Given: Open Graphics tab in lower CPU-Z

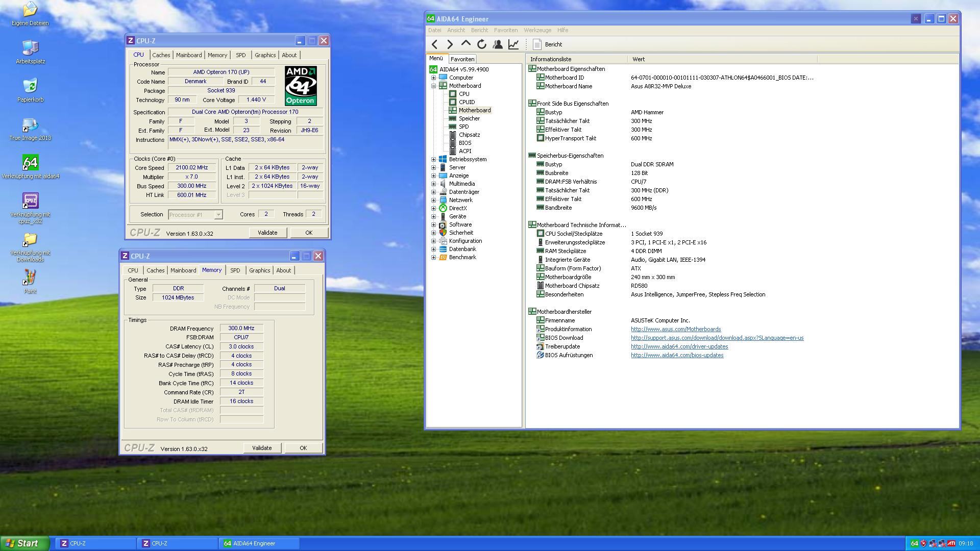Looking at the screenshot, I should pos(259,270).
